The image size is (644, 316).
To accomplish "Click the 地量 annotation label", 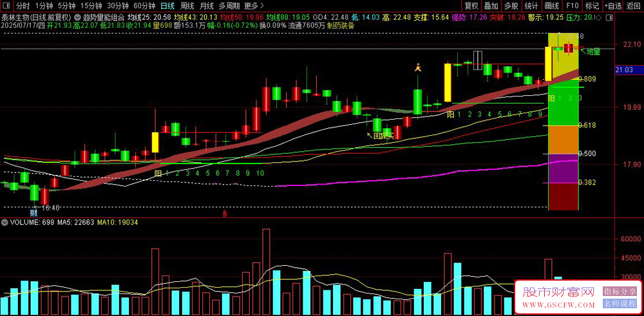I will [x=594, y=51].
